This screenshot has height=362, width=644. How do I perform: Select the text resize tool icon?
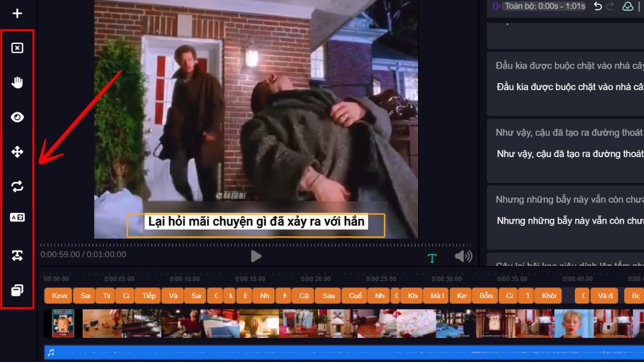click(x=17, y=255)
